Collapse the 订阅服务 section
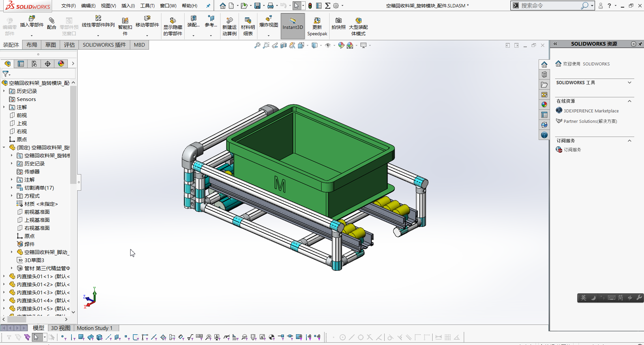This screenshot has height=345, width=644. pyautogui.click(x=630, y=141)
